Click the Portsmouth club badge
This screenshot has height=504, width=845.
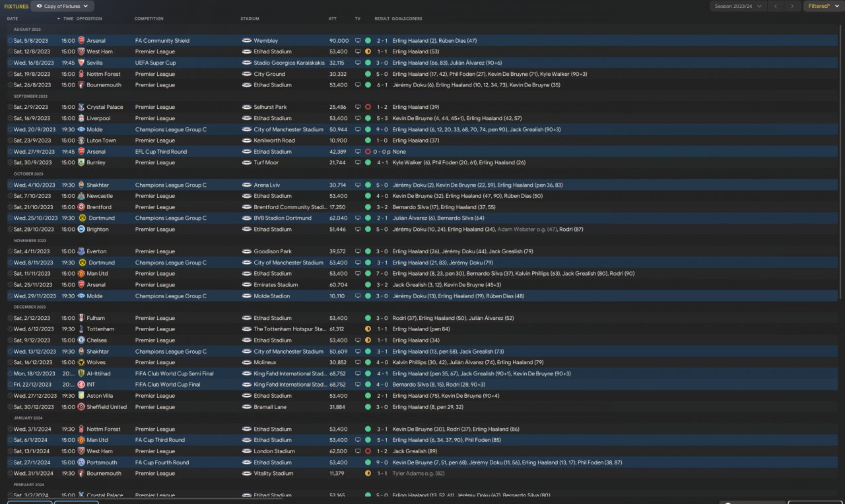[81, 462]
